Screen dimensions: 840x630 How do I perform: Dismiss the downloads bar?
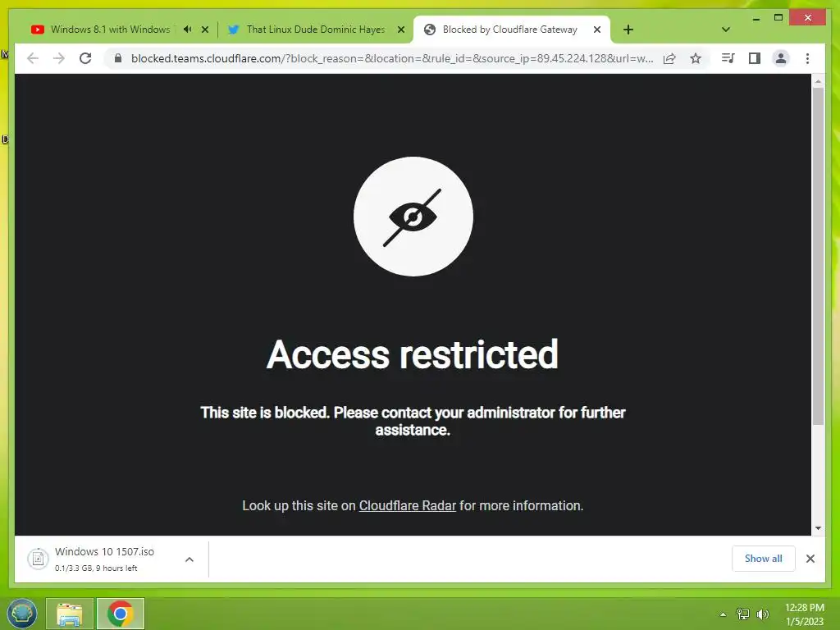(x=810, y=559)
